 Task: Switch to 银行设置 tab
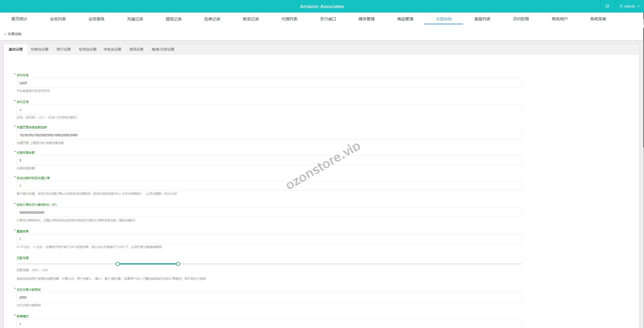pyautogui.click(x=64, y=49)
